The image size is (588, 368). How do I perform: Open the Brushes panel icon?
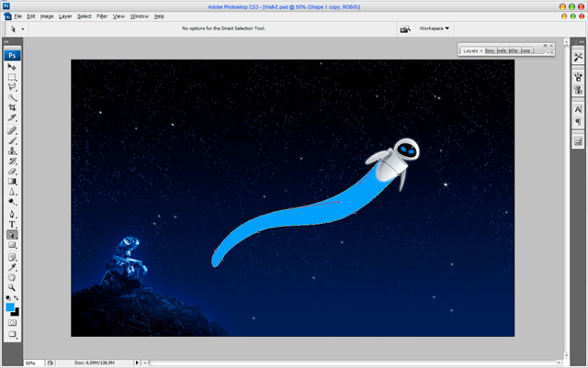578,77
